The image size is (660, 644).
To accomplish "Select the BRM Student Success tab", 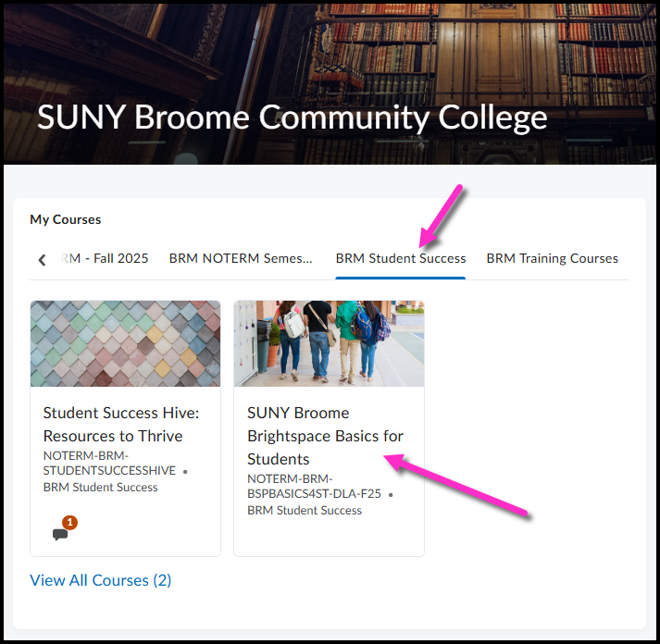I will 400,258.
